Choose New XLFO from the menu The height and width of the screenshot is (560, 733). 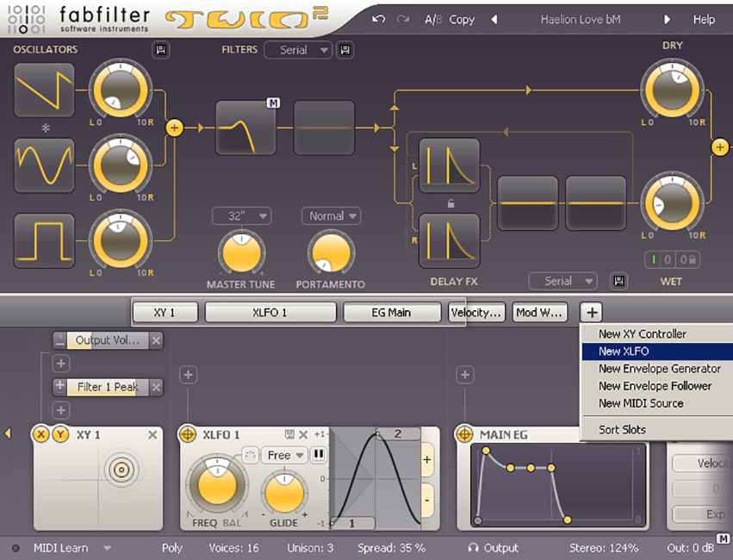(624, 352)
